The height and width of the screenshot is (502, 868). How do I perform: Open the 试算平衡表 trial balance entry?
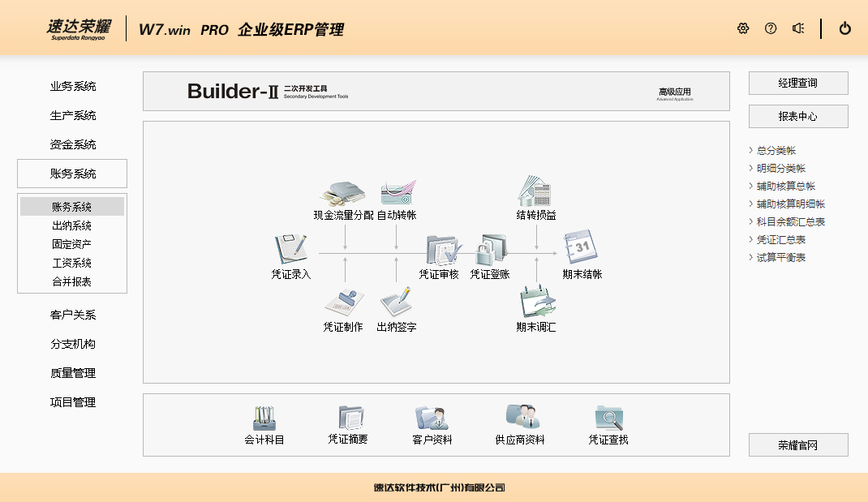(780, 258)
